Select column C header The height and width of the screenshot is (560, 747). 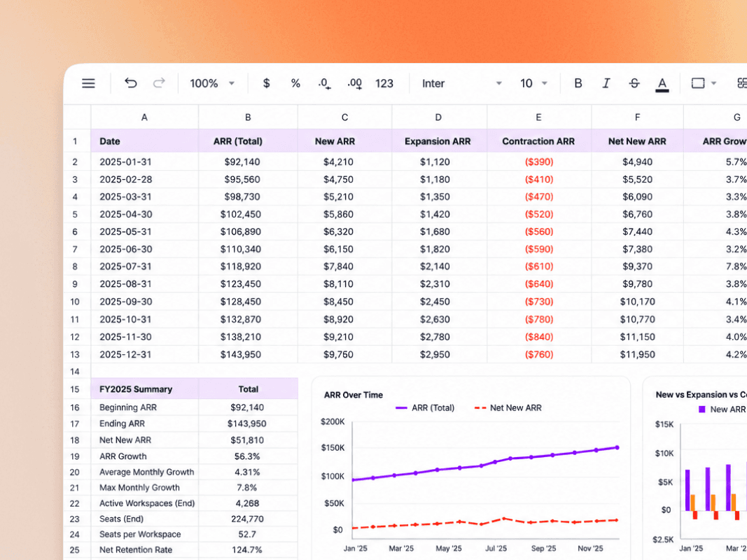tap(344, 117)
